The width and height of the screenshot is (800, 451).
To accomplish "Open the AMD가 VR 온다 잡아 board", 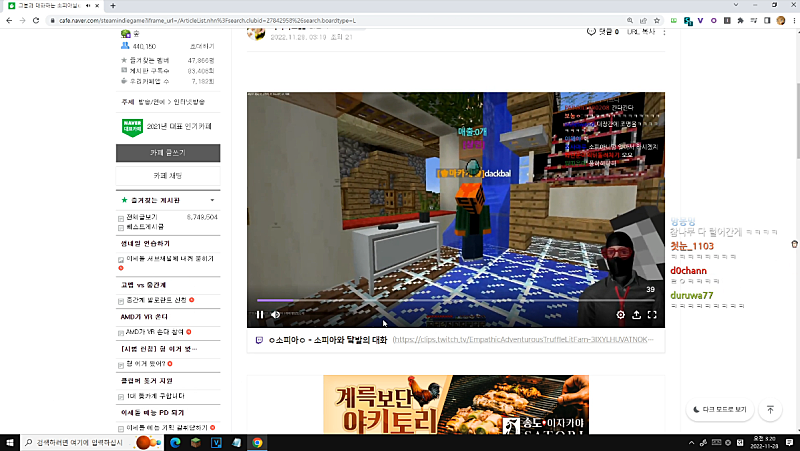I will 154,332.
